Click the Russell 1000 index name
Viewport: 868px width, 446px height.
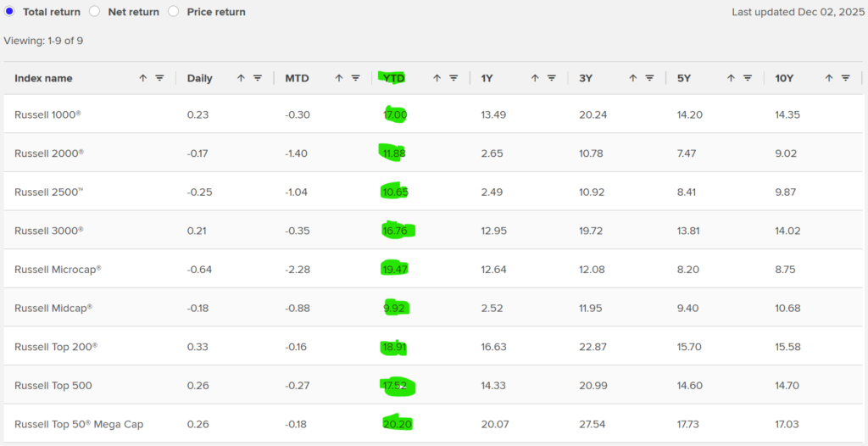pyautogui.click(x=47, y=114)
